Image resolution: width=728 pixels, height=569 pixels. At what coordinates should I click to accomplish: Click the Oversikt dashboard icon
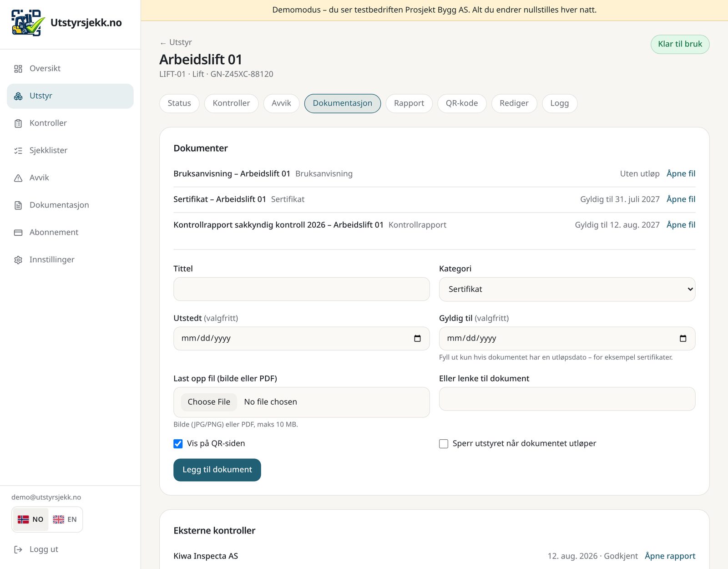(x=18, y=69)
